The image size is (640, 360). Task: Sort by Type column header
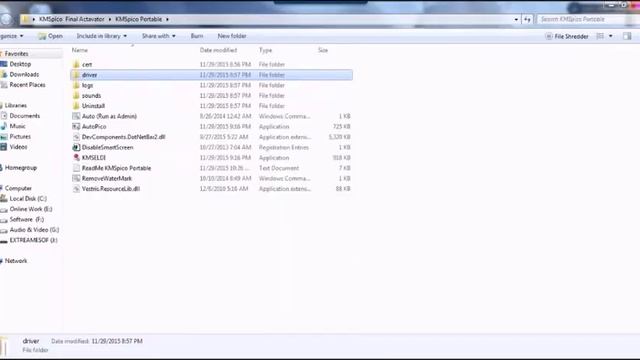coord(265,50)
